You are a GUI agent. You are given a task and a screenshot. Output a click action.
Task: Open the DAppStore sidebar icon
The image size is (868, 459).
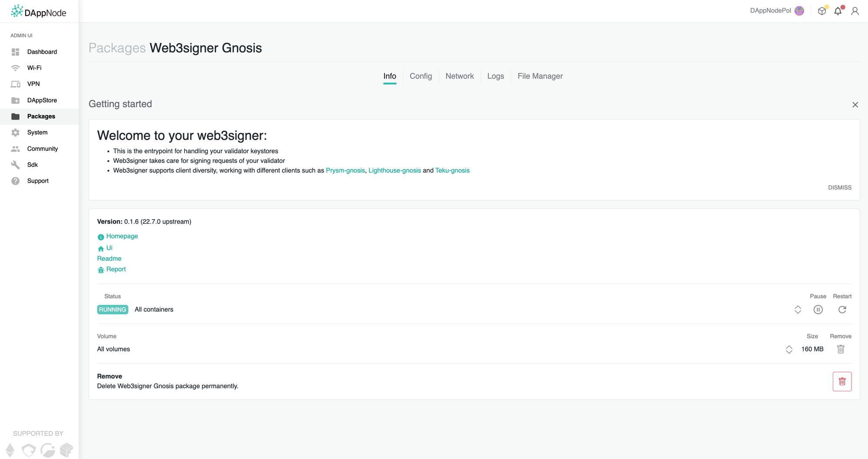tap(15, 100)
